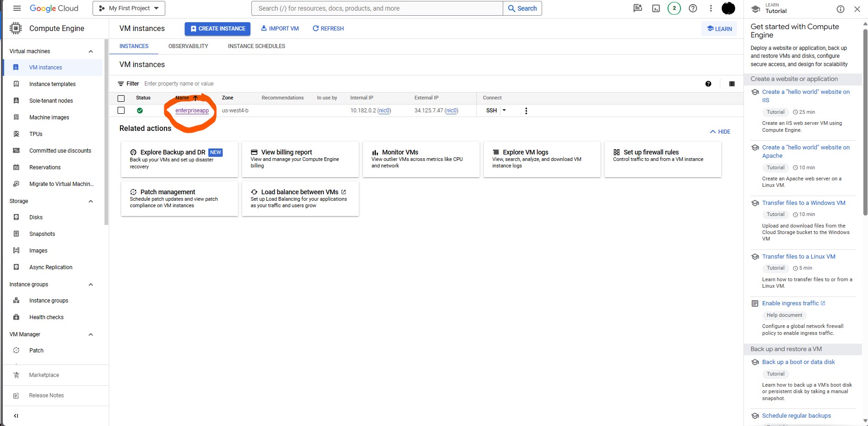This screenshot has width=868, height=426.
Task: Open Transfer files to a Linux VM tutorial
Action: pyautogui.click(x=799, y=257)
